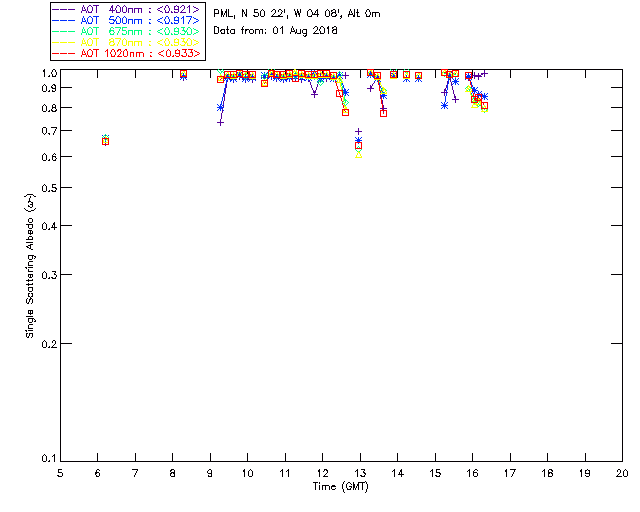Click the x-axis tick label 16
The image size is (640, 512).
point(473,474)
